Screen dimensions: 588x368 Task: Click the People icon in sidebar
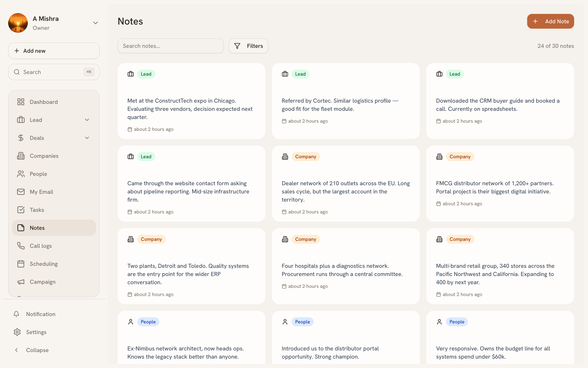click(x=21, y=174)
